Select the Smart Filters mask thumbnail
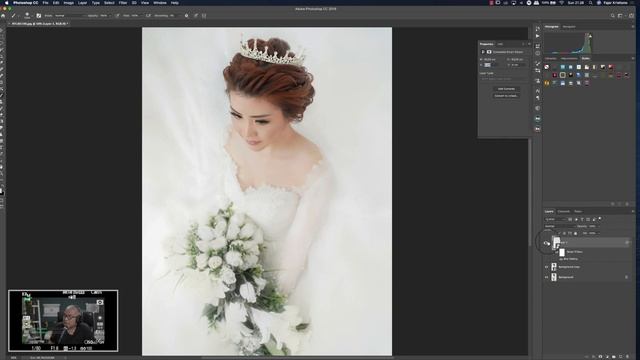This screenshot has height=360, width=640. click(562, 252)
